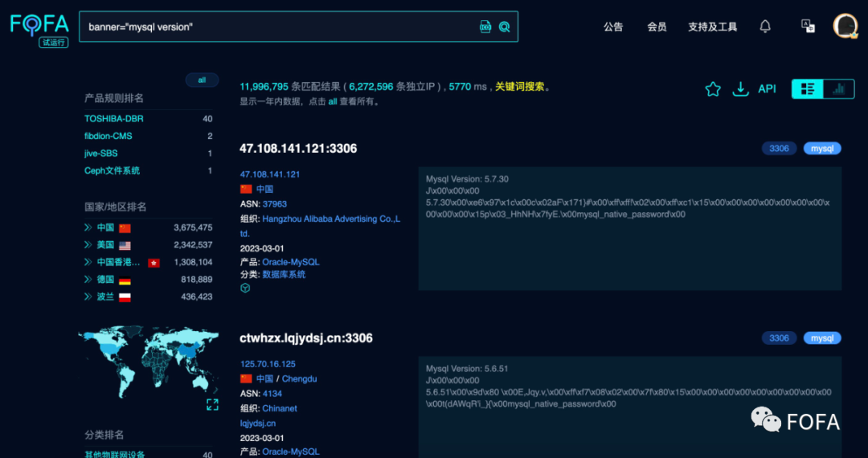Click the all link to view everything
This screenshot has height=458, width=868.
click(x=333, y=102)
